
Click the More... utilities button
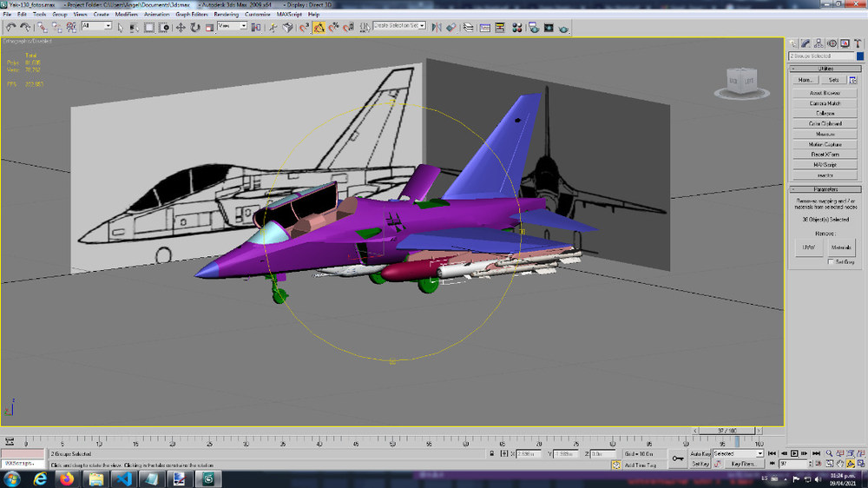tap(805, 80)
